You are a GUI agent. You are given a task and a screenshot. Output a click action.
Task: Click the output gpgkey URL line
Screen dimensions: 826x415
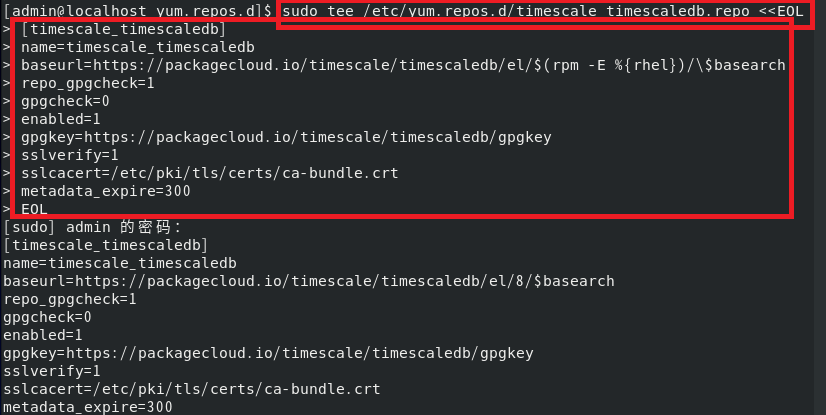pyautogui.click(x=268, y=353)
